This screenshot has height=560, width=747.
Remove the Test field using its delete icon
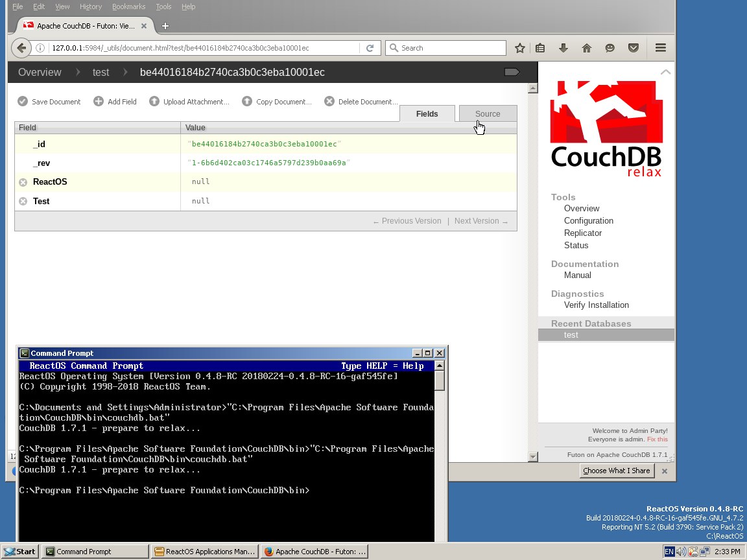(x=23, y=202)
